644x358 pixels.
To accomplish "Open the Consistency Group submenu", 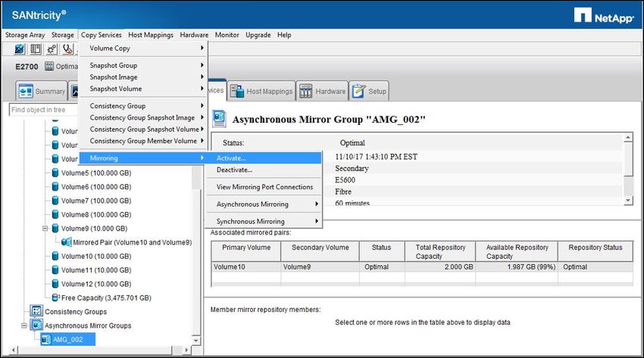I will [142, 106].
